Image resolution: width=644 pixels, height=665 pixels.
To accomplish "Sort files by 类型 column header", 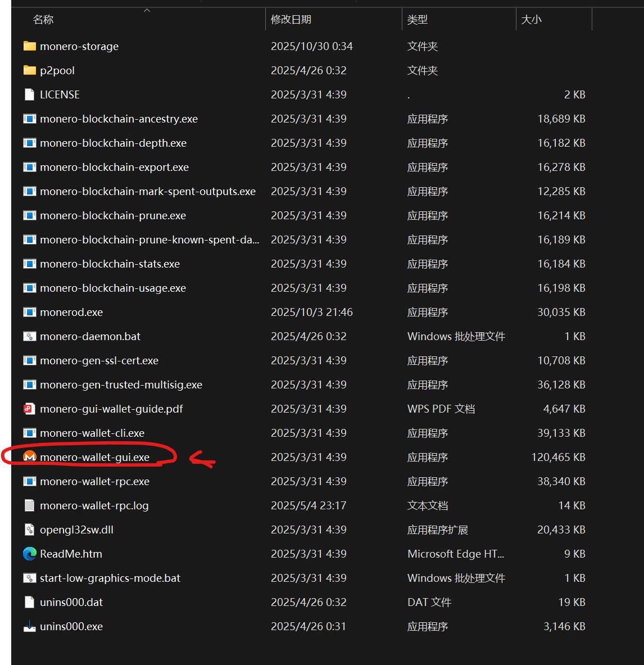I will (x=417, y=20).
